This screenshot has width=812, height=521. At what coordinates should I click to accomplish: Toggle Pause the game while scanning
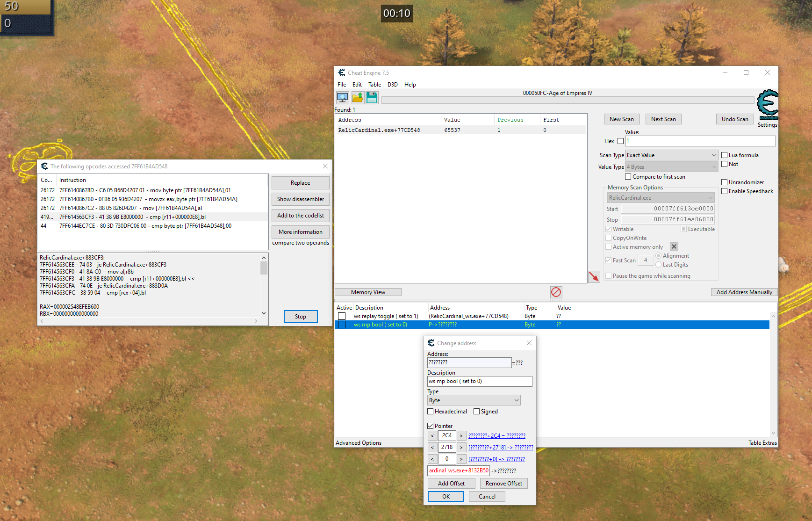point(608,276)
